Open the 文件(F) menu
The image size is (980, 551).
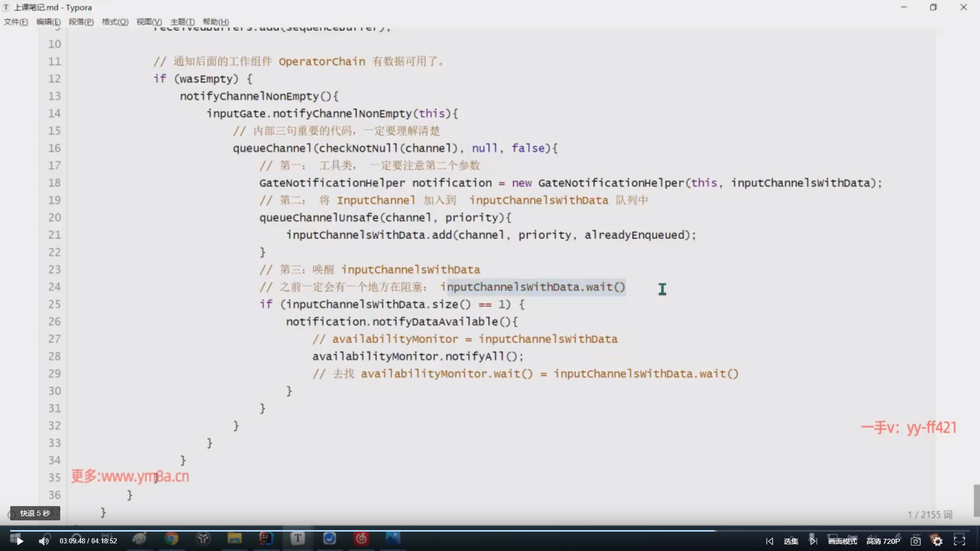point(15,22)
